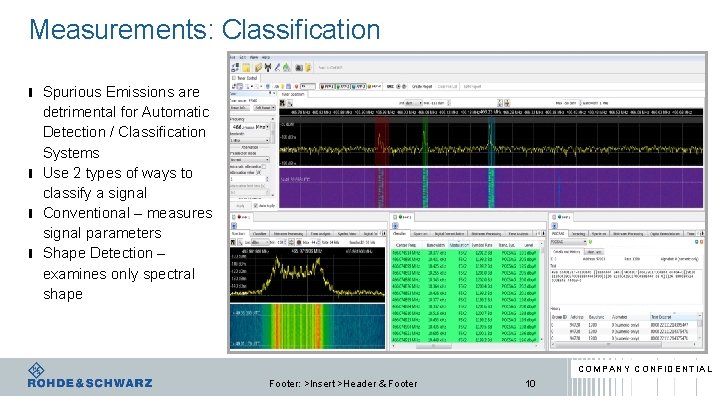This screenshot has width=720, height=405.
Task: Click the RXP 3 receiver toolbar button
Action: (x=359, y=86)
